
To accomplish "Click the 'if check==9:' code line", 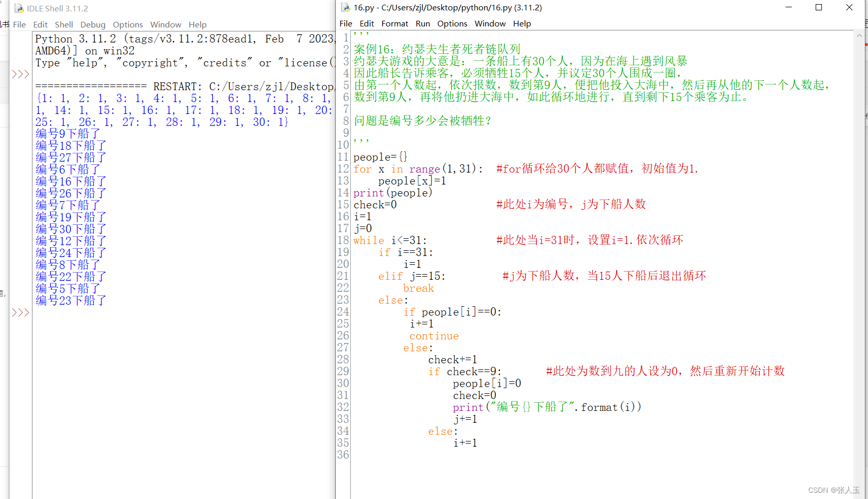I will click(464, 372).
